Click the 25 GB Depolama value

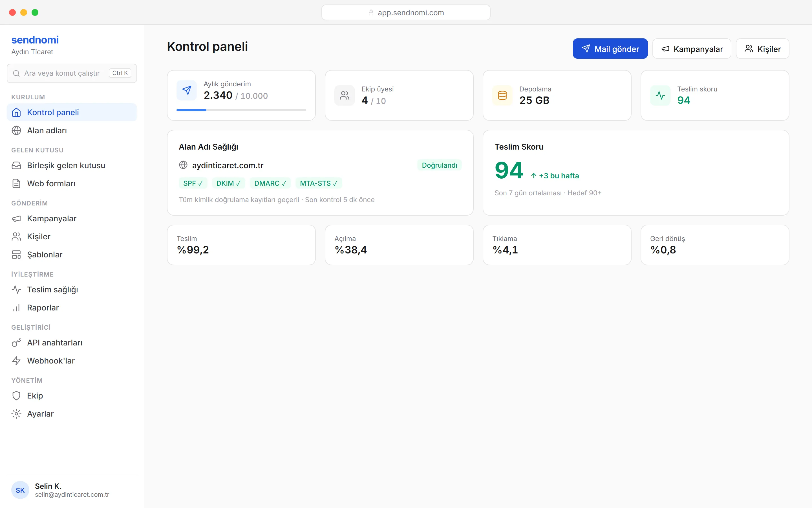pos(534,100)
